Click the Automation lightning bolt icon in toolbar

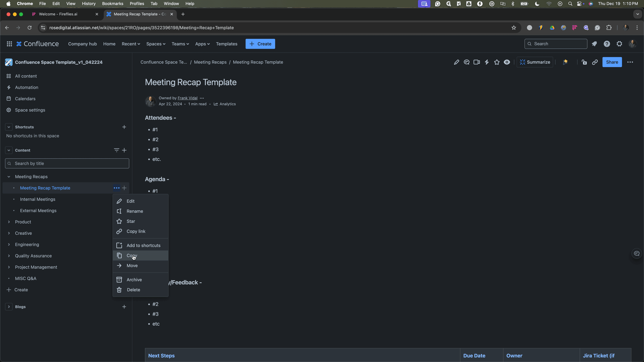[487, 62]
